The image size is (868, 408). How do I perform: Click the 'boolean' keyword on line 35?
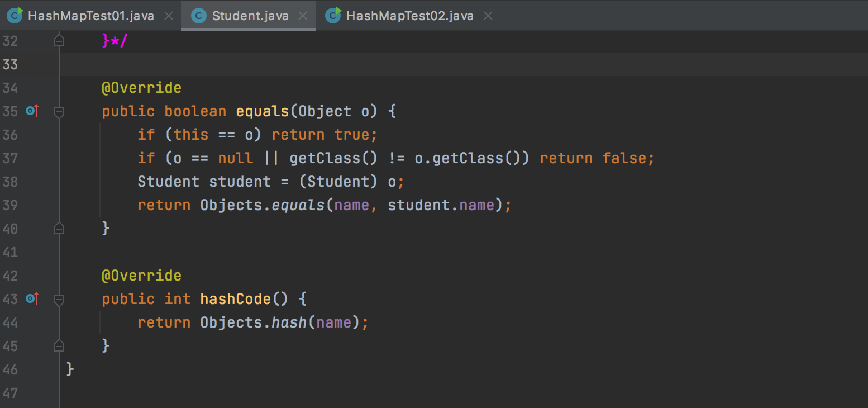(195, 111)
